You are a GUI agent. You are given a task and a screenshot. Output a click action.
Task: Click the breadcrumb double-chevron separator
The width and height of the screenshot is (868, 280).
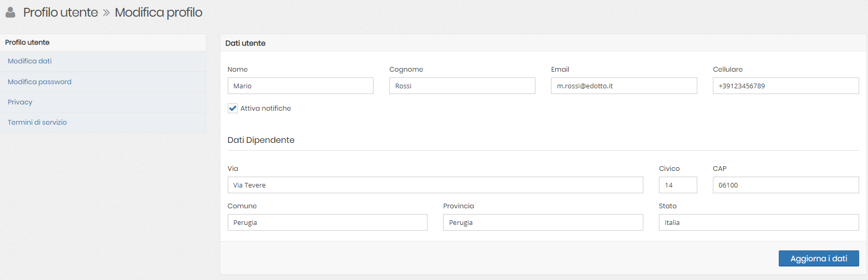[106, 12]
